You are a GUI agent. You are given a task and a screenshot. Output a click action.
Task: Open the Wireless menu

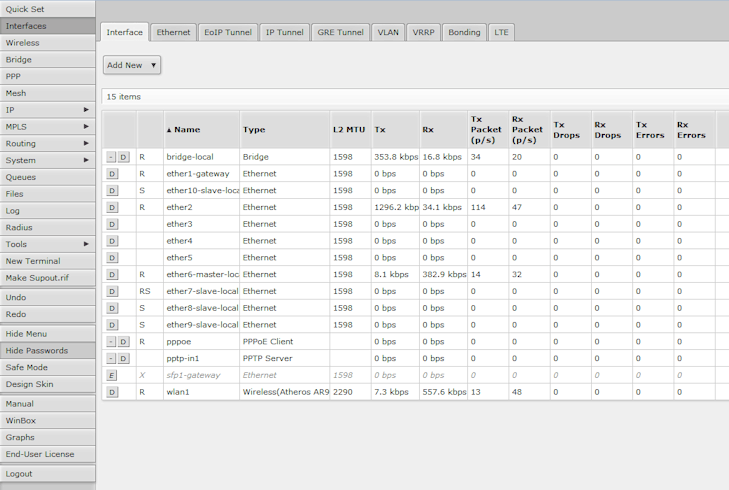47,43
